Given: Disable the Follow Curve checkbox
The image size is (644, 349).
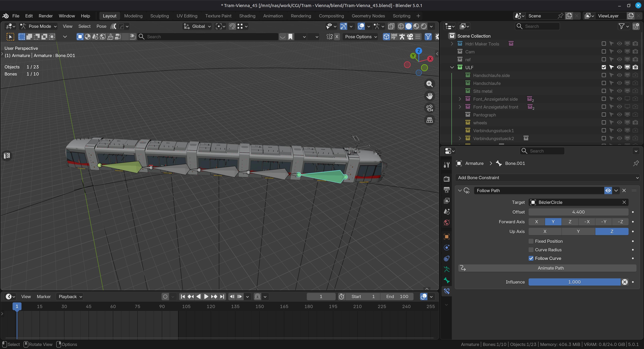Looking at the screenshot, I should point(531,258).
